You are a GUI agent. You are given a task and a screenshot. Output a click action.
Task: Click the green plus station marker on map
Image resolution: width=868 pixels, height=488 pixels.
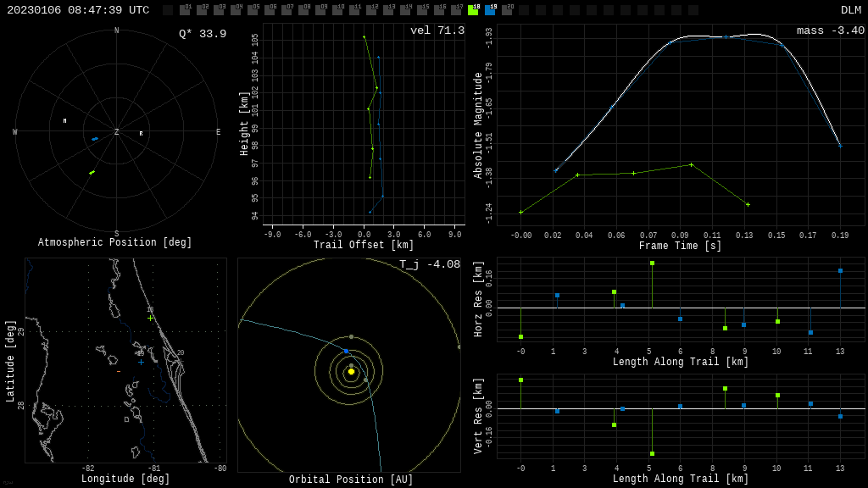click(x=151, y=319)
